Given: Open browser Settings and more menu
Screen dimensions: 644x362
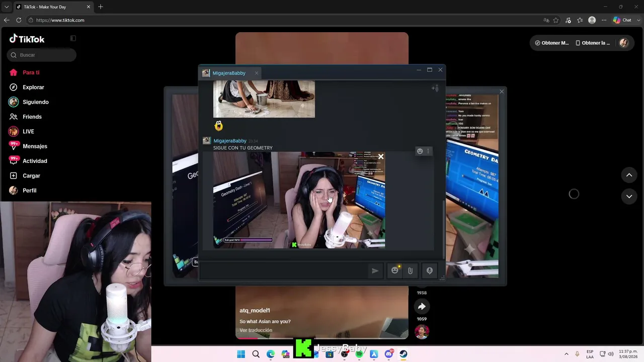Looking at the screenshot, I should 604,20.
